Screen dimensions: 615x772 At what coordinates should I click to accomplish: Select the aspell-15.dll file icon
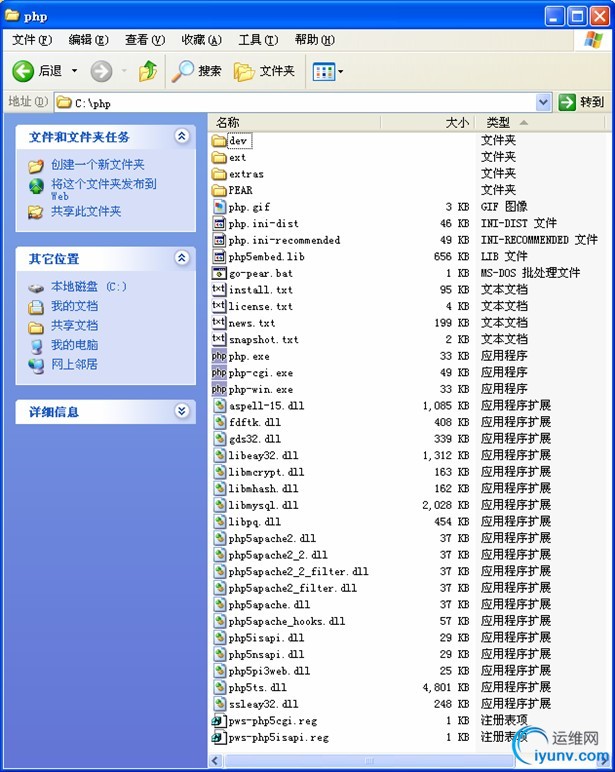(x=220, y=406)
